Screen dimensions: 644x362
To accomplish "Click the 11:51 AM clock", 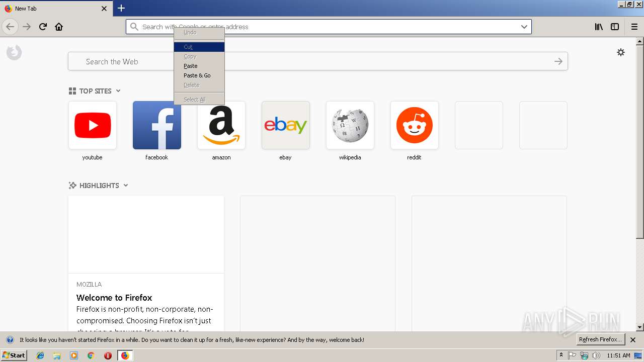I will [618, 355].
